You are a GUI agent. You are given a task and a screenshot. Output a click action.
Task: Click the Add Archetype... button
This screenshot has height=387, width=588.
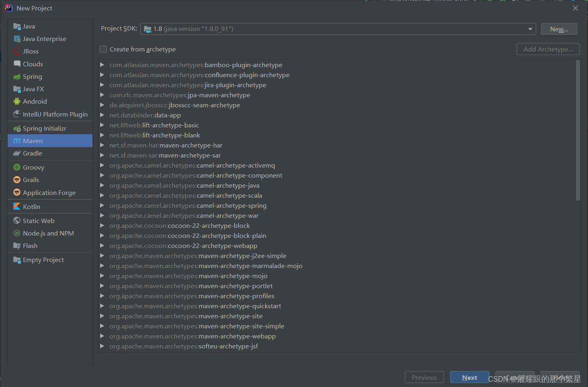point(548,49)
